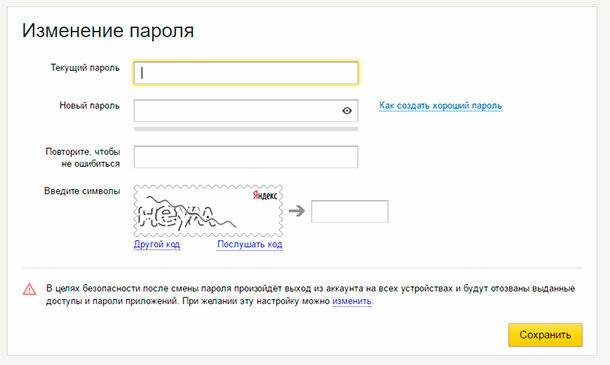Click the Изменение пароля heading
This screenshot has height=365, width=610.
click(108, 31)
